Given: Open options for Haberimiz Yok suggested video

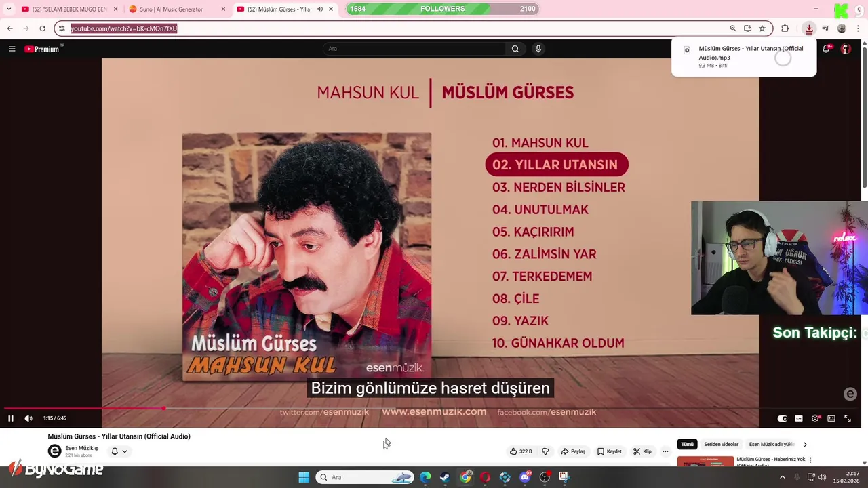Looking at the screenshot, I should (x=810, y=460).
